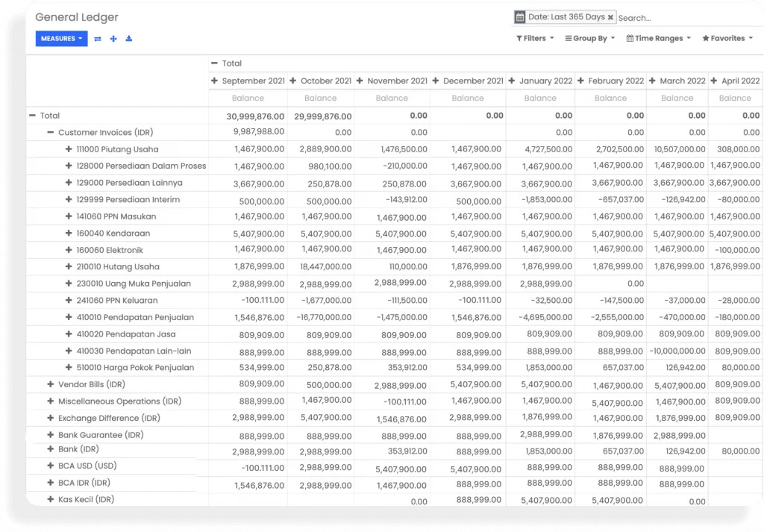Expand 129000 Persediaan Lainnya row
Viewport: 764px width, 532px height.
point(69,183)
